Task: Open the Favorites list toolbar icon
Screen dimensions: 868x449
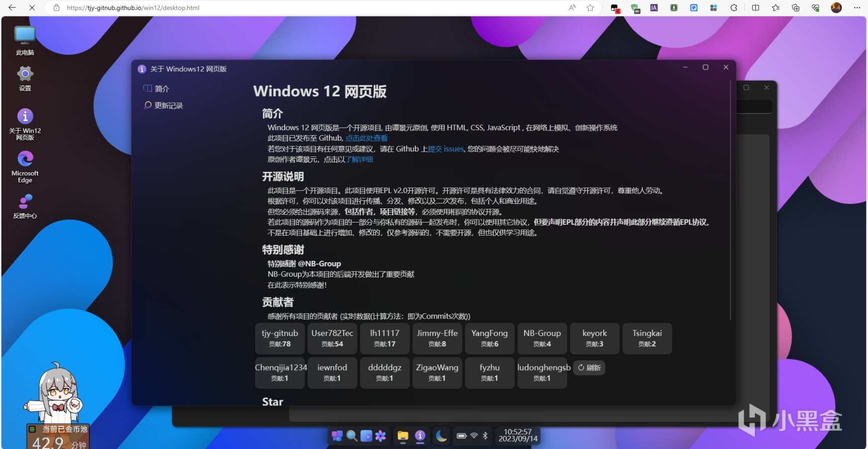Action: point(776,8)
